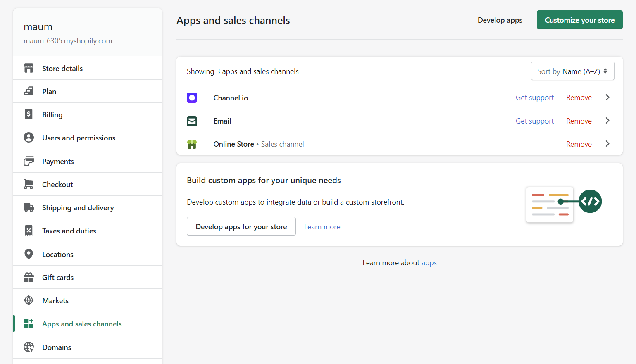
Task: Open the maum-6305.myshopify.com store link
Action: coord(68,41)
